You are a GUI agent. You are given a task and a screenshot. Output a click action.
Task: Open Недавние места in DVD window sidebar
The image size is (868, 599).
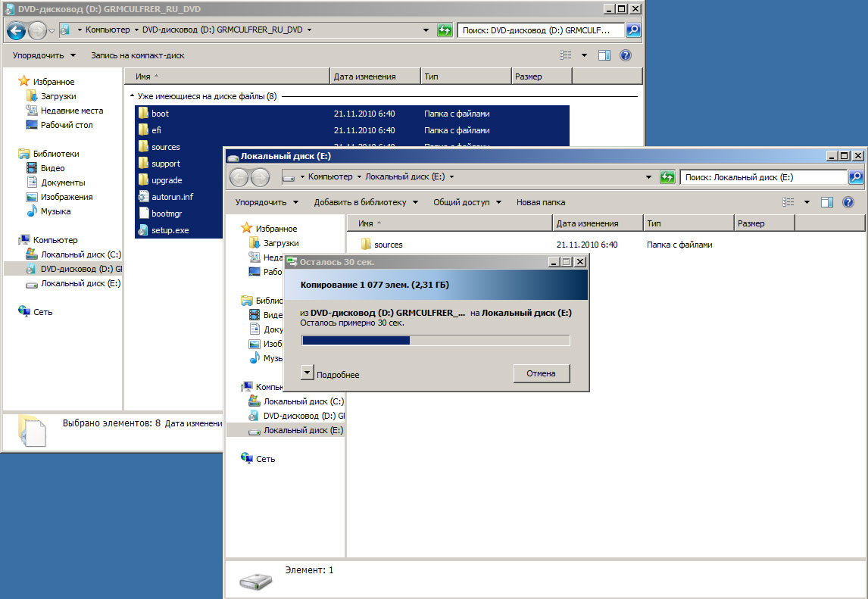65,111
